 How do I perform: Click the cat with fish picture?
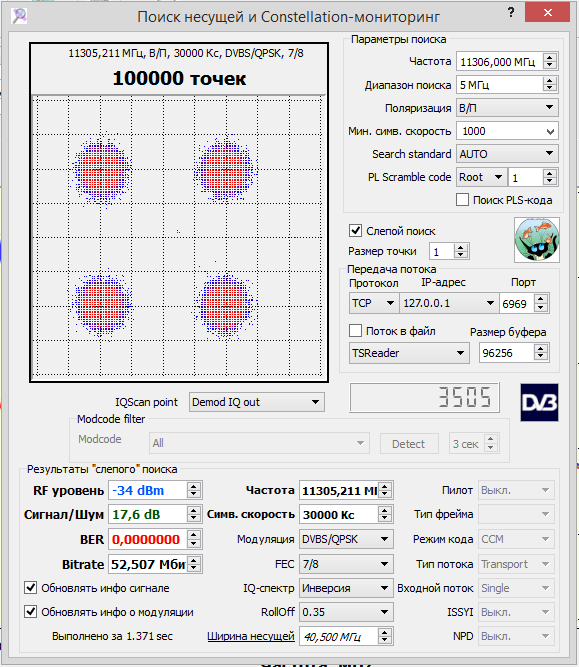coord(536,240)
